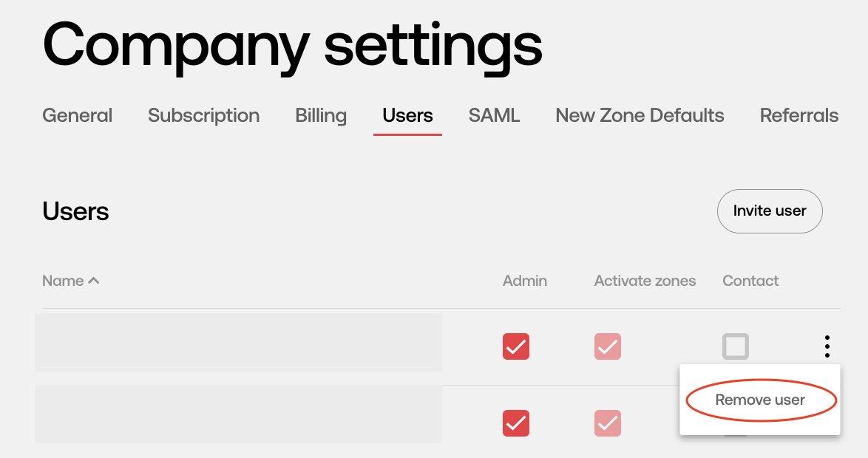Select the first user row name
This screenshot has height=458, width=868.
[238, 343]
